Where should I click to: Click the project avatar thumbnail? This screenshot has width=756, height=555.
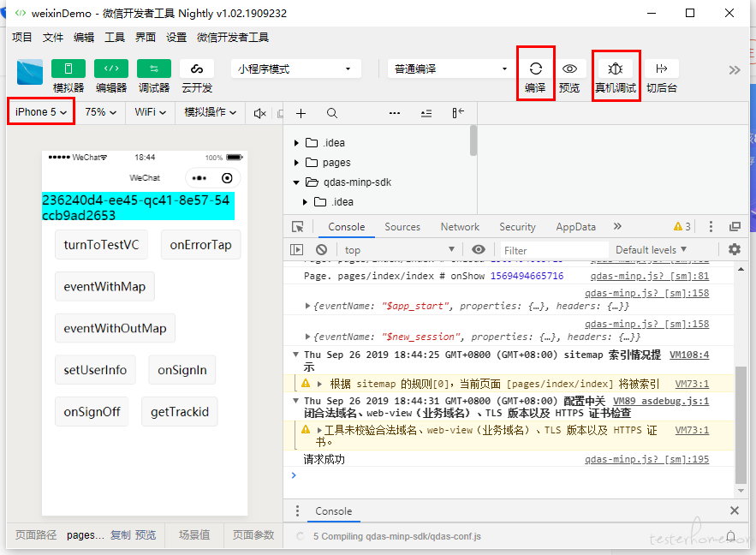[30, 72]
